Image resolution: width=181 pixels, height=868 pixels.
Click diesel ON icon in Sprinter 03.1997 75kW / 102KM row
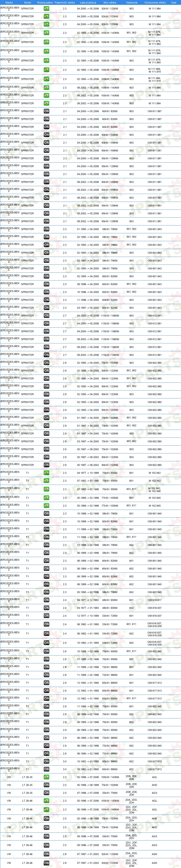click(x=47, y=441)
